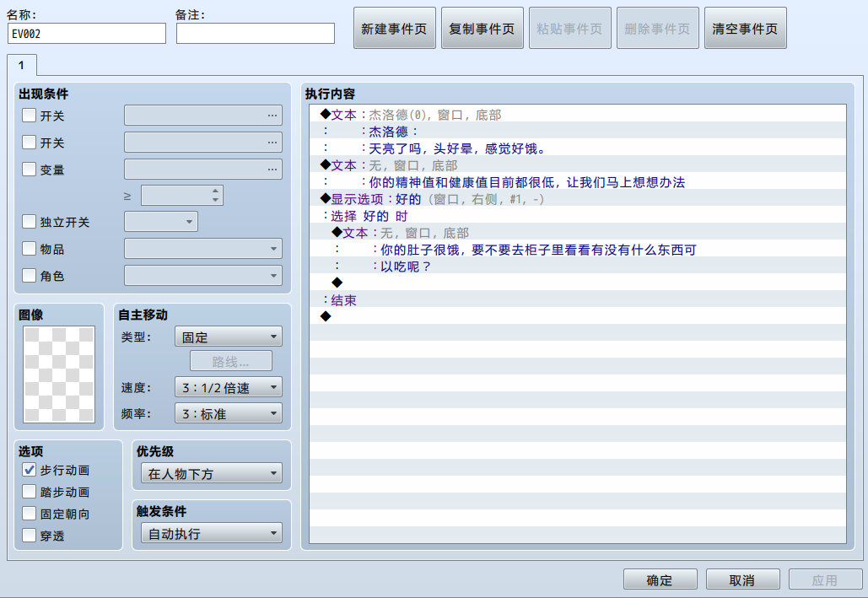Select the 文本：杰洛德(0)，窗口，底部 command line
868x598 pixels.
pyautogui.click(x=577, y=115)
